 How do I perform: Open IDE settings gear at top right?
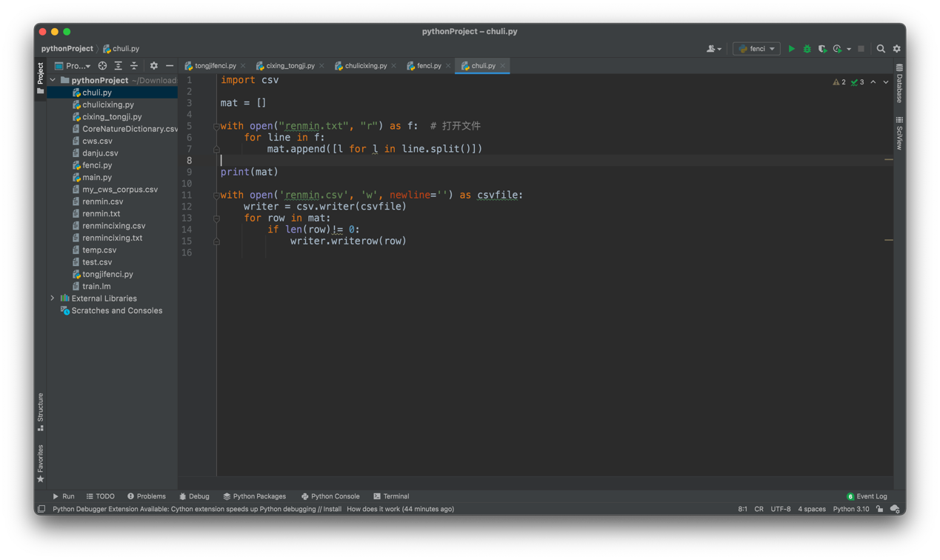click(x=896, y=49)
